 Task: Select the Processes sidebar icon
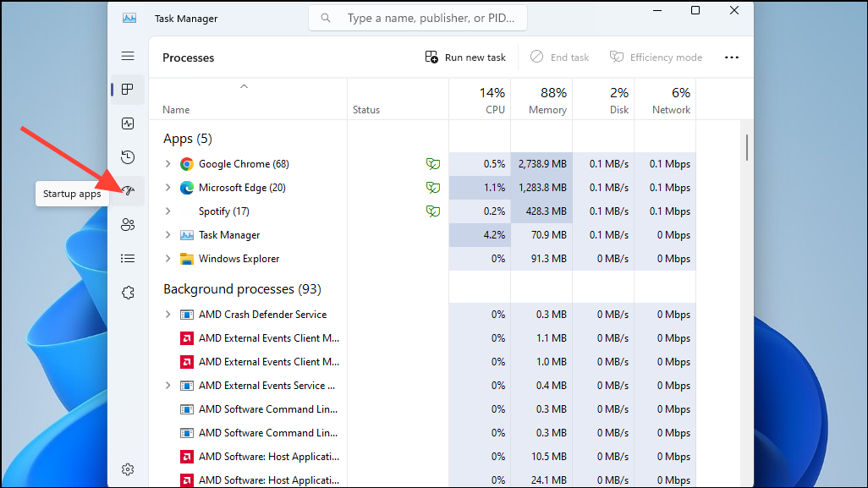coord(128,90)
